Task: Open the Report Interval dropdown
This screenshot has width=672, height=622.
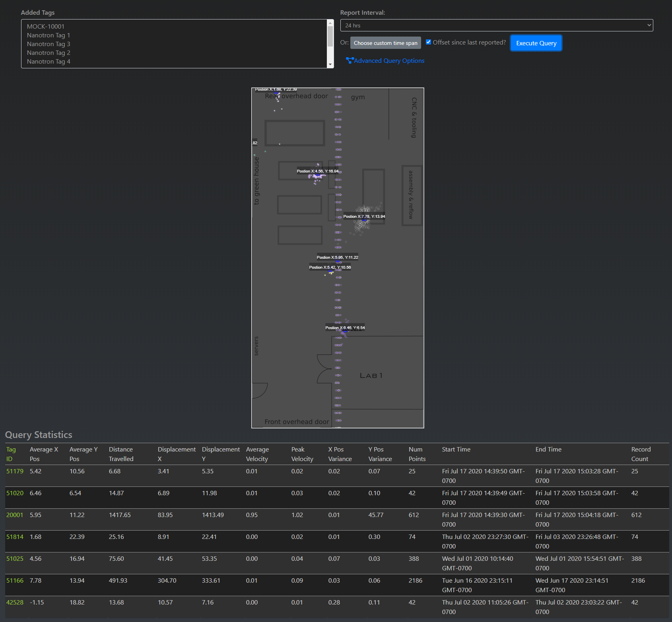Action: (x=497, y=25)
